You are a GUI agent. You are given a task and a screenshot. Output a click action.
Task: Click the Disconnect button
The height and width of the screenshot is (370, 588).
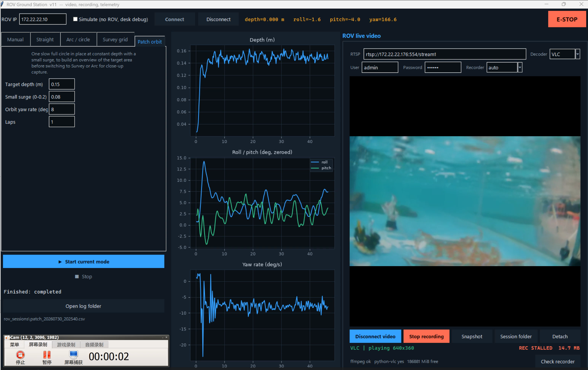218,19
